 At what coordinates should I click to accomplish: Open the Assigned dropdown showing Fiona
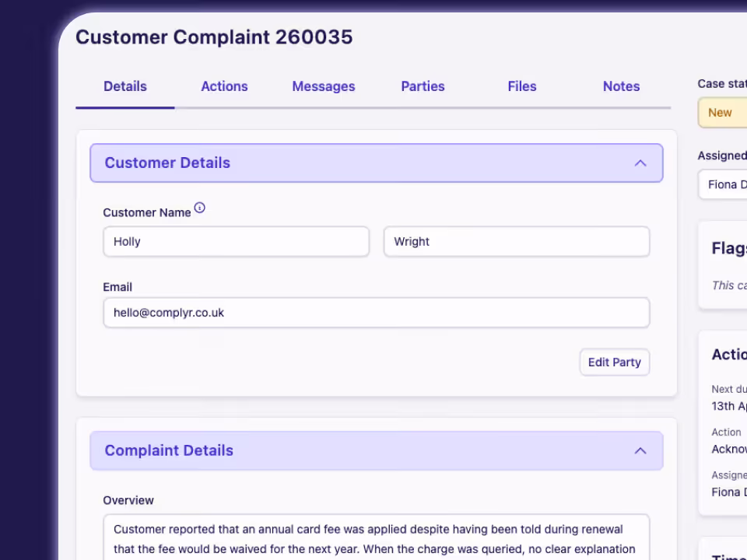click(x=723, y=184)
